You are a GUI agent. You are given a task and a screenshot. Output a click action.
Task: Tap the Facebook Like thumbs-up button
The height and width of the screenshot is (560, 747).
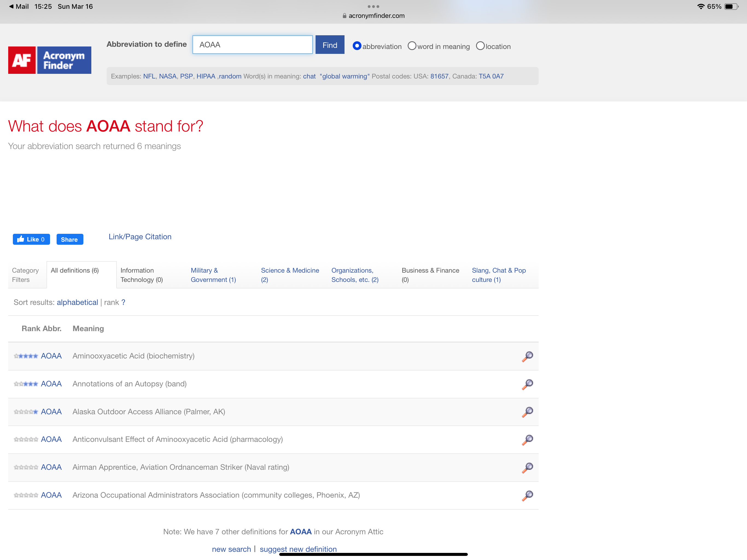[x=31, y=239]
